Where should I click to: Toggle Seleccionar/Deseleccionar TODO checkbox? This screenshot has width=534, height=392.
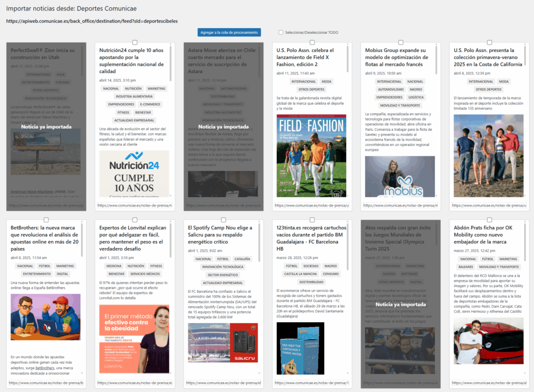[x=281, y=32]
